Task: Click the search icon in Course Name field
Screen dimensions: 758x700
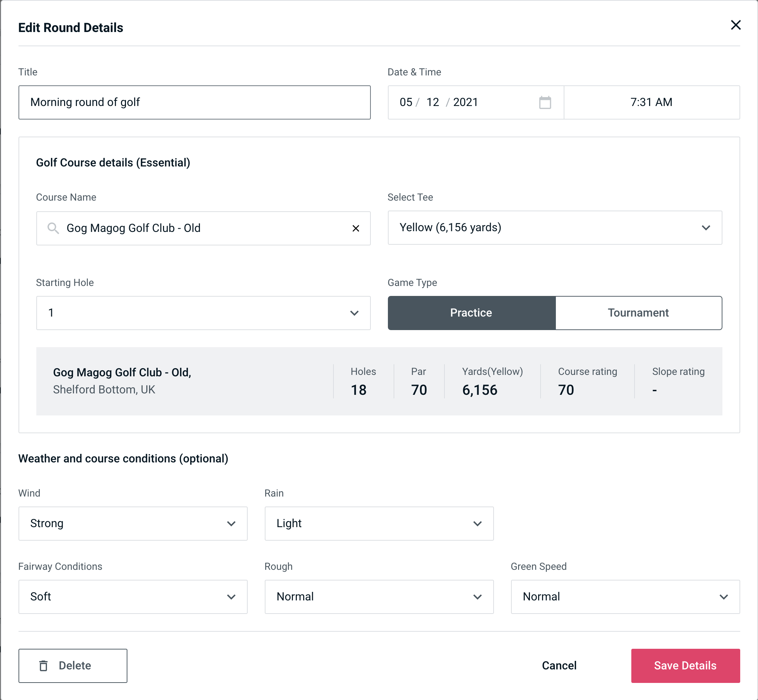Action: click(53, 228)
